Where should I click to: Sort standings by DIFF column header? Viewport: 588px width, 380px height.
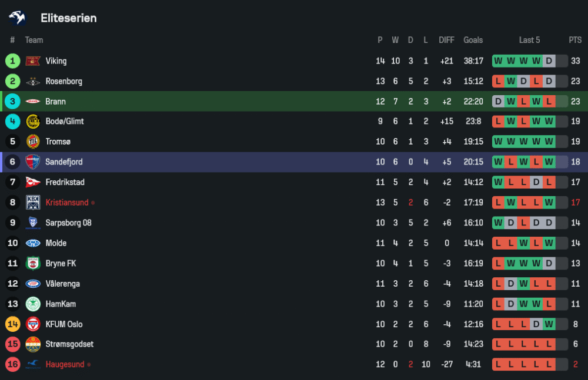pos(446,40)
